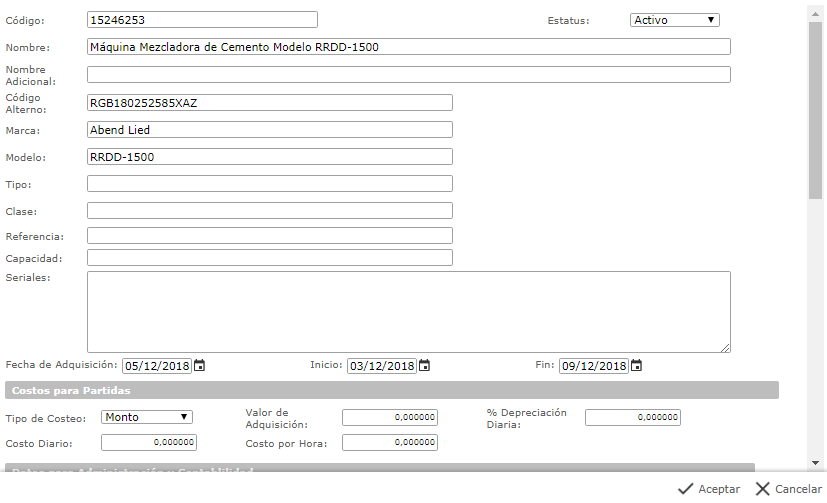827x503 pixels.
Task: Click the Fecha de Adquisición label
Action: pyautogui.click(x=61, y=364)
